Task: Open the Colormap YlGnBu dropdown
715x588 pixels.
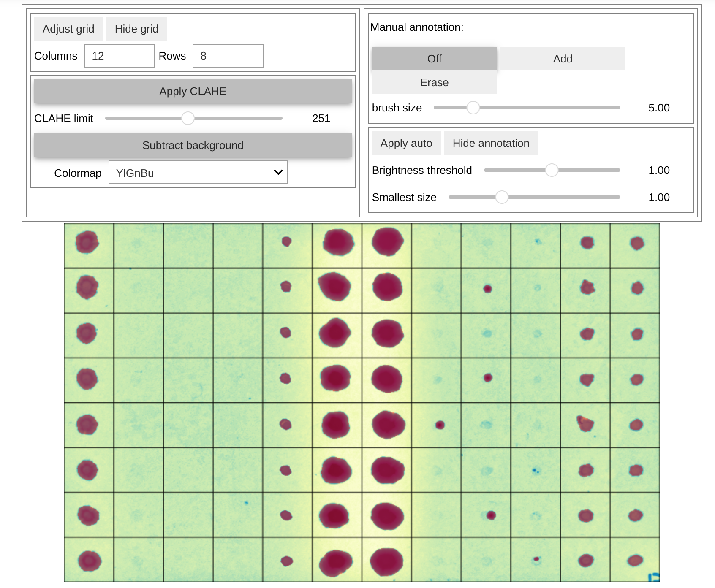Action: [198, 173]
